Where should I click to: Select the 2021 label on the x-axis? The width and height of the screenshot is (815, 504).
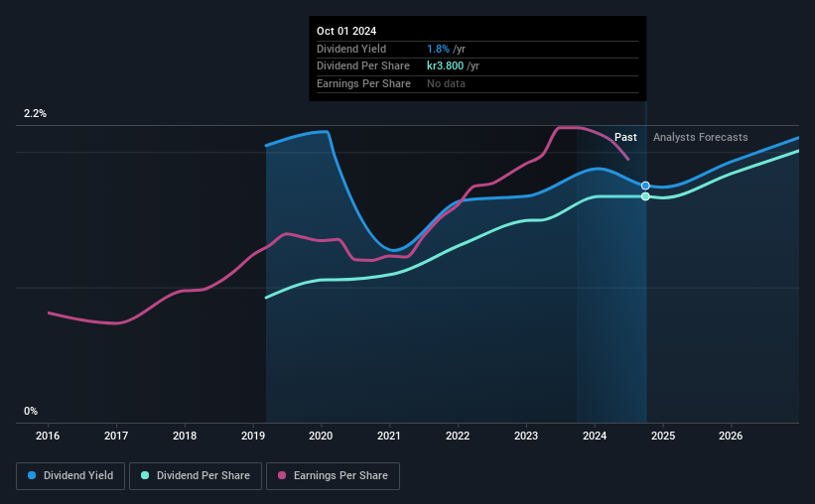coord(389,436)
